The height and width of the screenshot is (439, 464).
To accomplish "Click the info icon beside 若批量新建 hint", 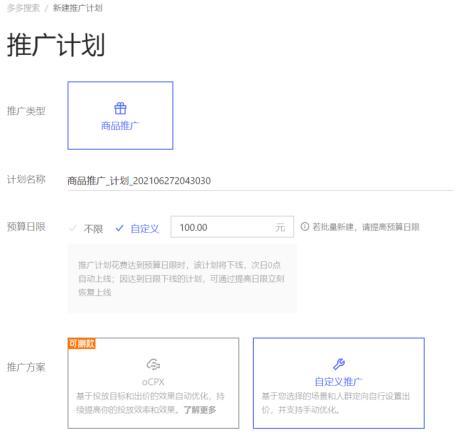I will [x=305, y=227].
